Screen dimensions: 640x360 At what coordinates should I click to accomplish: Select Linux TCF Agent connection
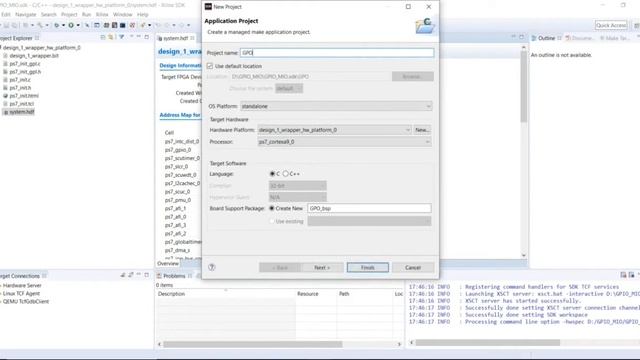21,293
